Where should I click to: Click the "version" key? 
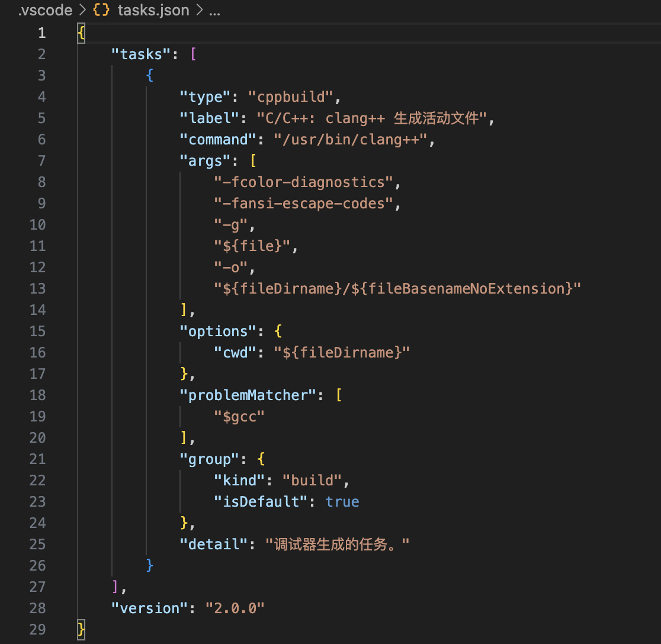click(149, 608)
